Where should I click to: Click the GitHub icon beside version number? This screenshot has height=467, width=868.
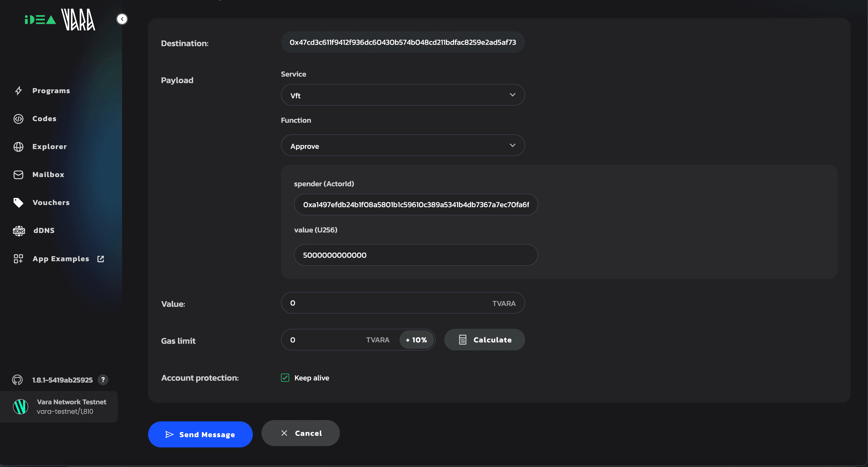(18, 380)
